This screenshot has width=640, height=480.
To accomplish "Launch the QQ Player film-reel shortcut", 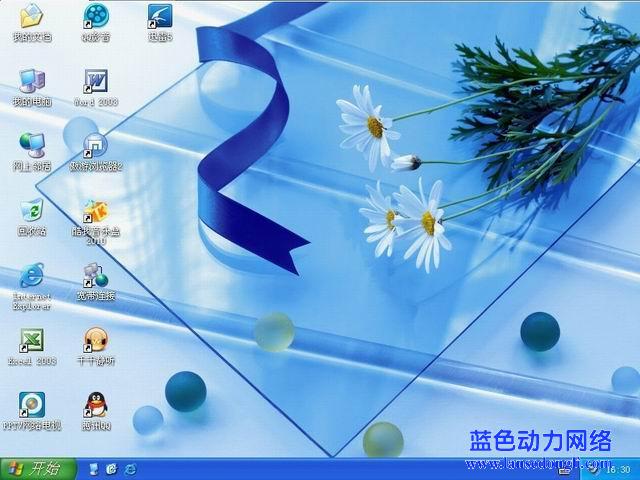I will pyautogui.click(x=96, y=16).
